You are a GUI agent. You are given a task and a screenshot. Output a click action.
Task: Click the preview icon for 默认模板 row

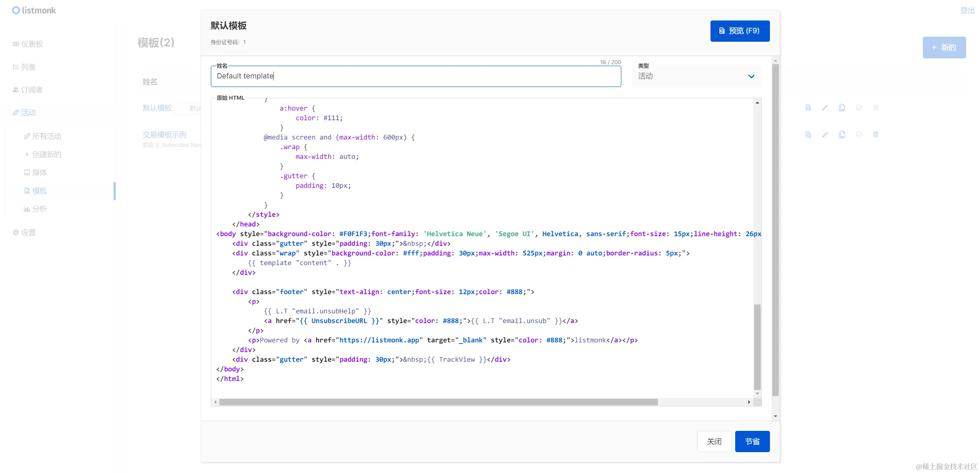click(x=808, y=108)
